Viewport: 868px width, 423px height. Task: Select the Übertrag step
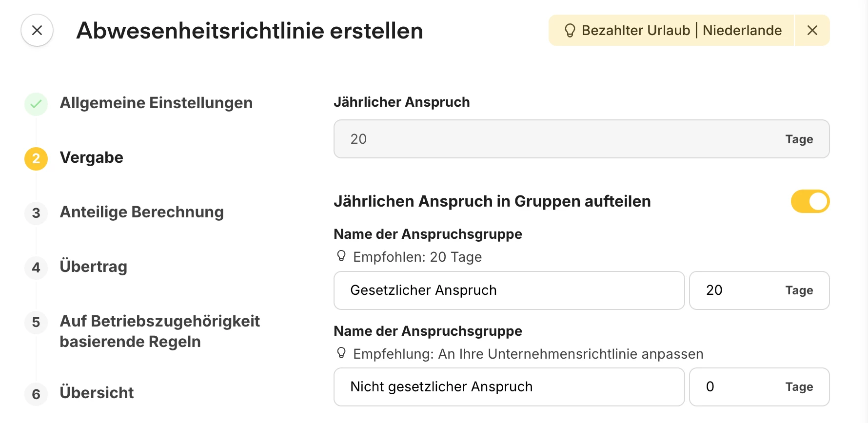93,267
